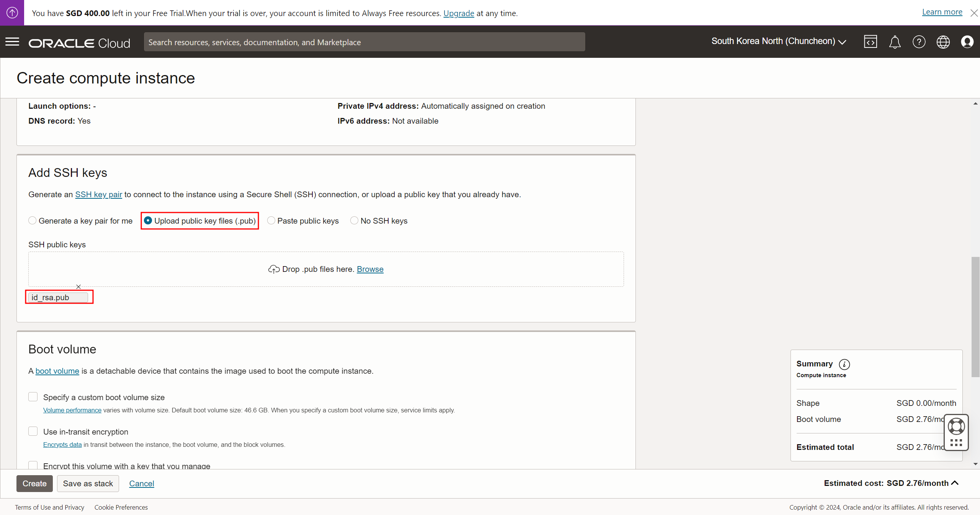Remove the id_rsa.pub uploaded file
Screen dimensions: 980x515
pos(78,287)
